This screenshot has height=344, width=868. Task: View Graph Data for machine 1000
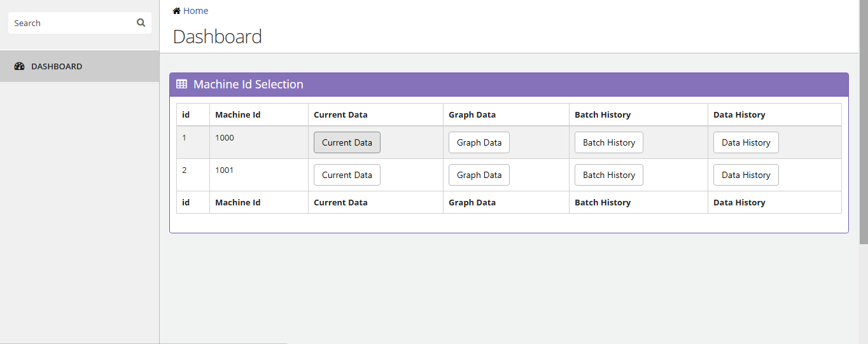click(479, 142)
